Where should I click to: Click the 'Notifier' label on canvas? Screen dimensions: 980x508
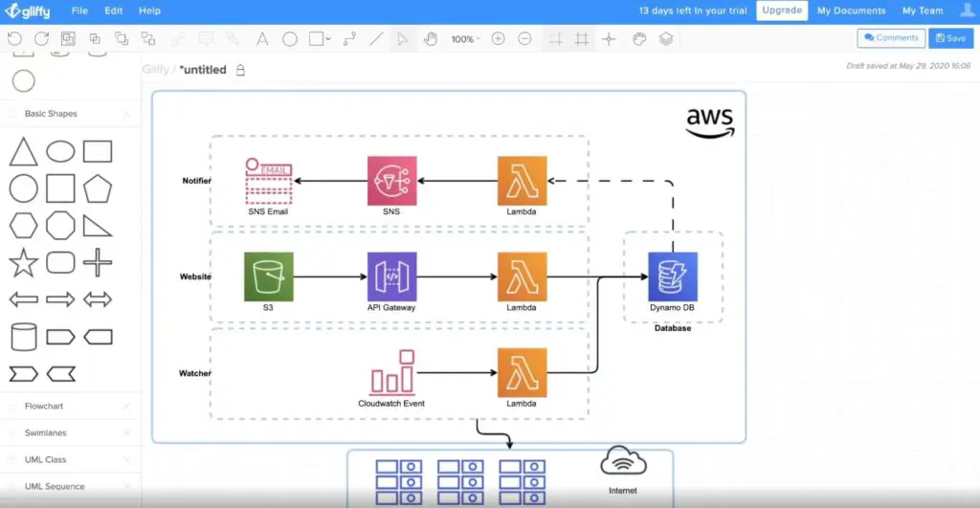click(x=196, y=181)
